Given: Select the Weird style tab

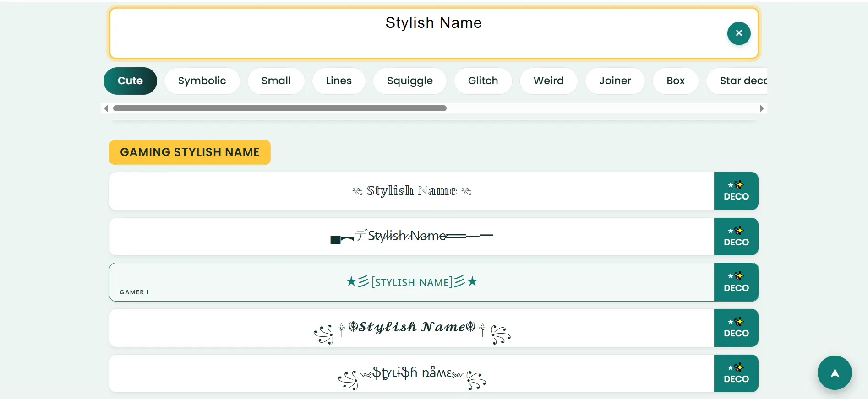Looking at the screenshot, I should 549,81.
